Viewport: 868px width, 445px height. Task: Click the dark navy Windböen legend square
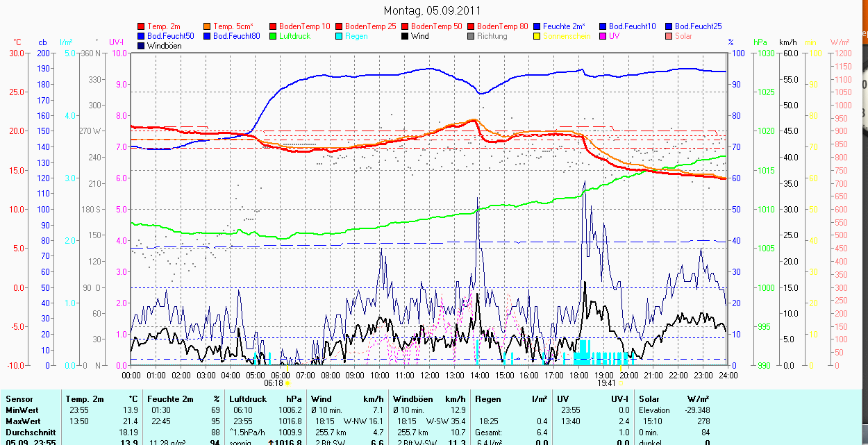tap(142, 46)
